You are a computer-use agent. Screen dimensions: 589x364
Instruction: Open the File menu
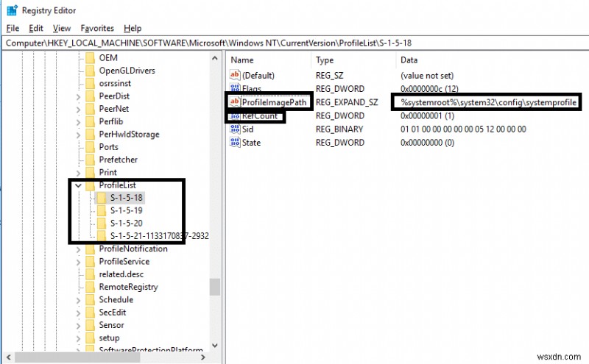(x=13, y=28)
